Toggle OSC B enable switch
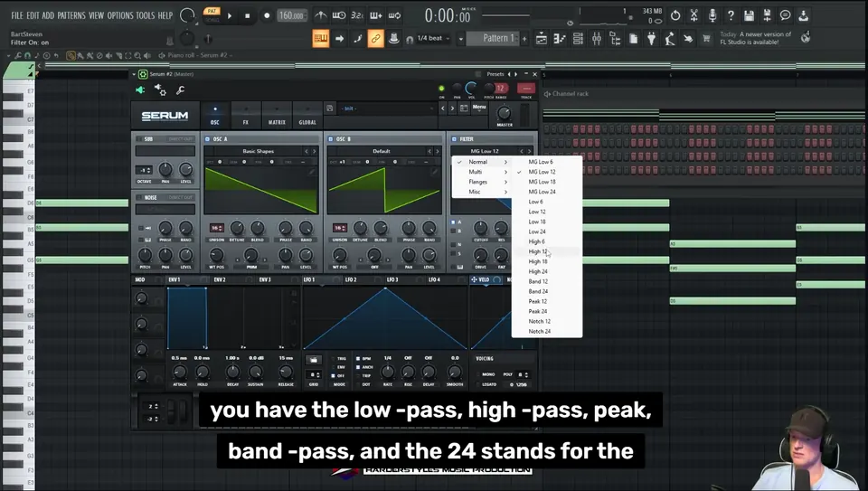This screenshot has height=491, width=868. (x=331, y=139)
